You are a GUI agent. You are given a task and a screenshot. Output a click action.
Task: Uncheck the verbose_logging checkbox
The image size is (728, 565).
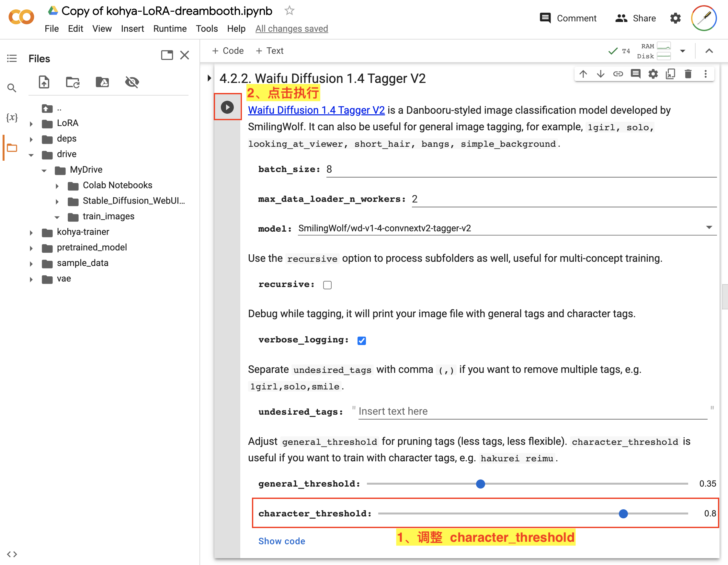click(361, 340)
